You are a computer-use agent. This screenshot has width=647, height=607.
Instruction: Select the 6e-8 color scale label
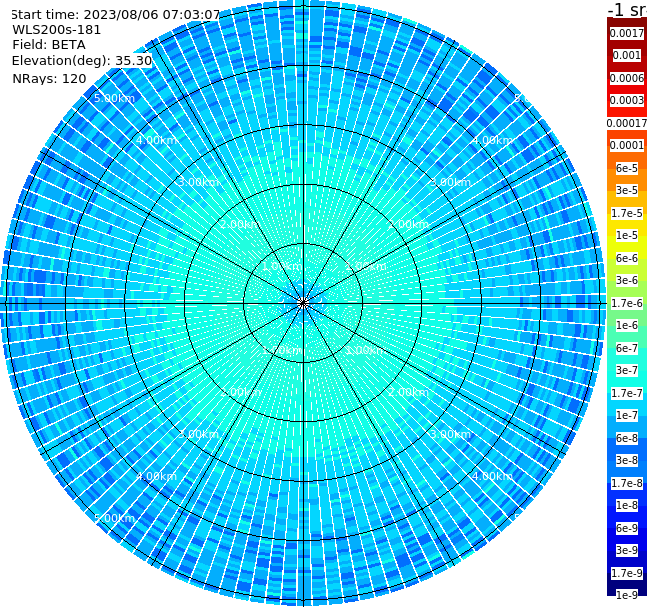[627, 438]
